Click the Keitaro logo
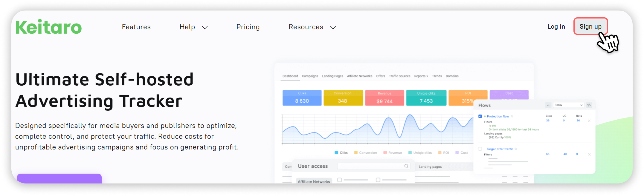 48,27
